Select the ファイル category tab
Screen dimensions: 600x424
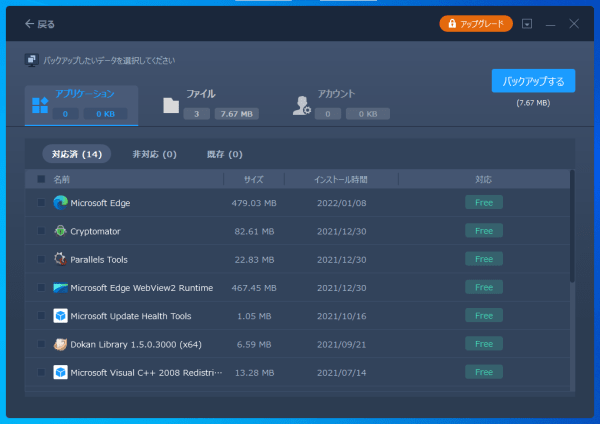pyautogui.click(x=210, y=105)
